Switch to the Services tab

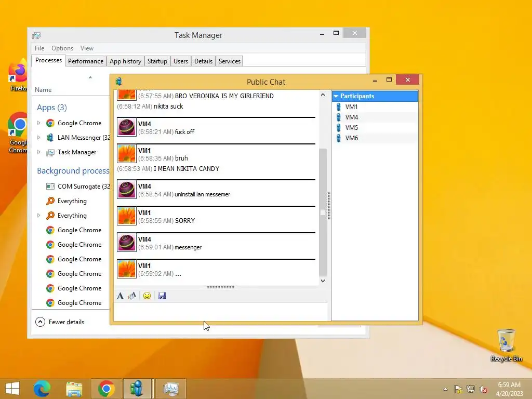229,61
